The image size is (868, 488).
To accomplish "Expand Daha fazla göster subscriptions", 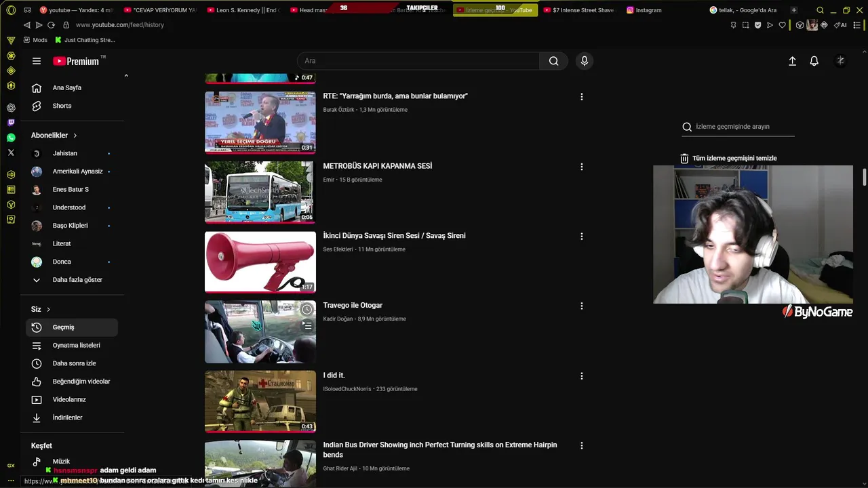I will (x=71, y=280).
